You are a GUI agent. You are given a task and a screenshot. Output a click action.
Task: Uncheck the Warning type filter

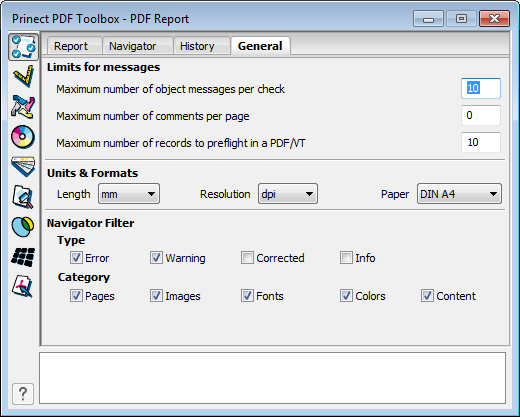[156, 258]
